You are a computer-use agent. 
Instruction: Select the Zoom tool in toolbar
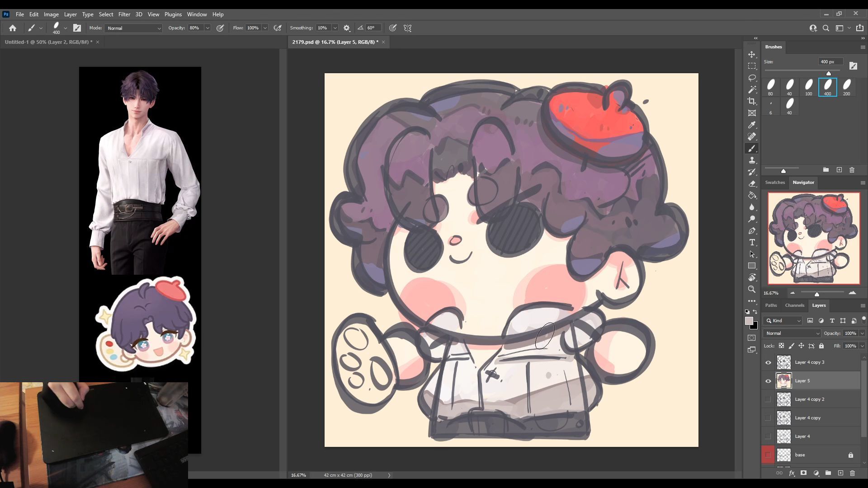752,289
